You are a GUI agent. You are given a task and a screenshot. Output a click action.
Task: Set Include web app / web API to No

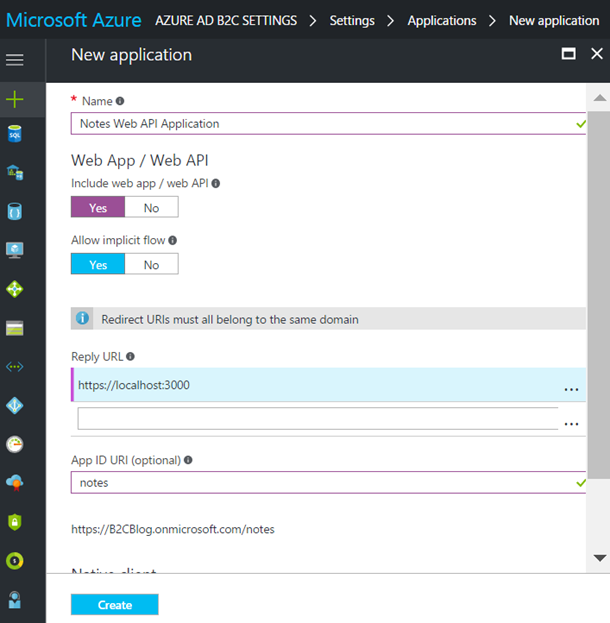(151, 207)
